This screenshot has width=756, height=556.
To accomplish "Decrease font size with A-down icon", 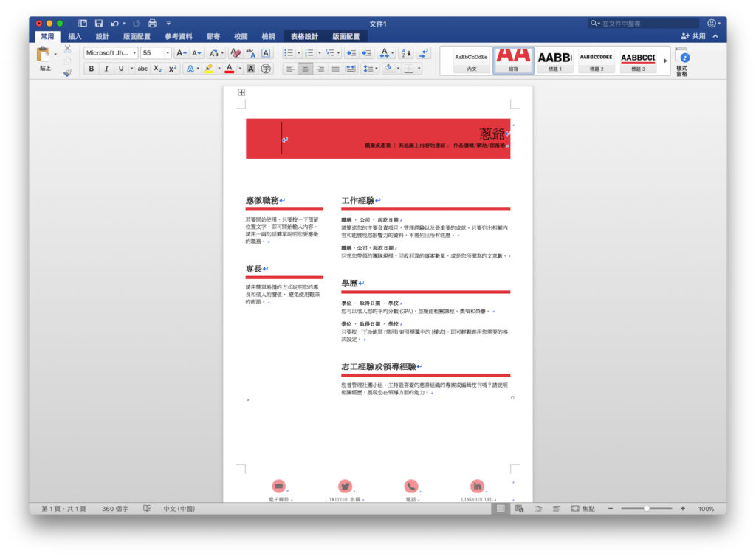I will coord(196,53).
